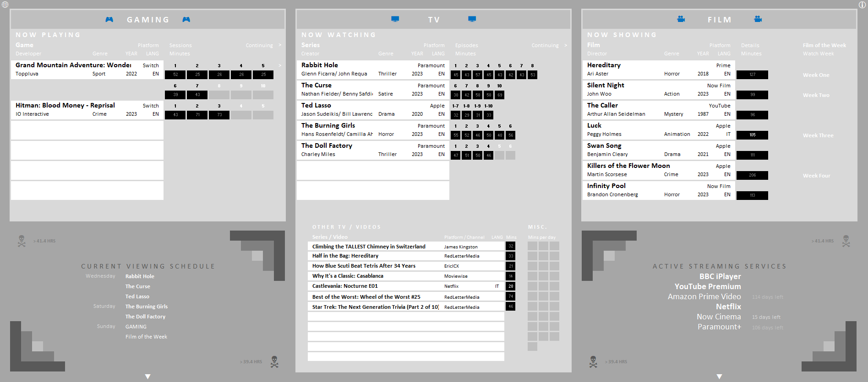868x382 pixels.
Task: Click the monitor icon left of TV
Action: click(395, 19)
